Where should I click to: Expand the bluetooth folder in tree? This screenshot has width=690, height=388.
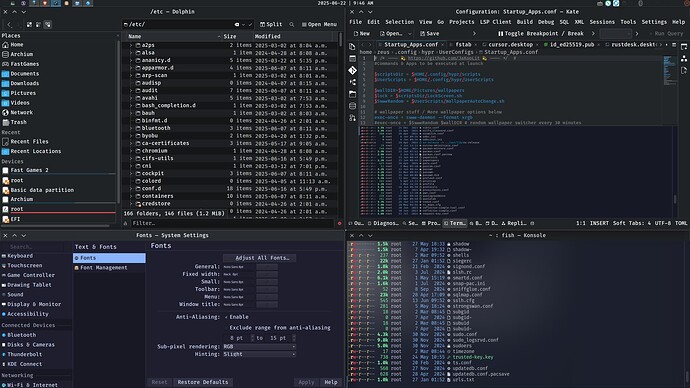click(131, 128)
